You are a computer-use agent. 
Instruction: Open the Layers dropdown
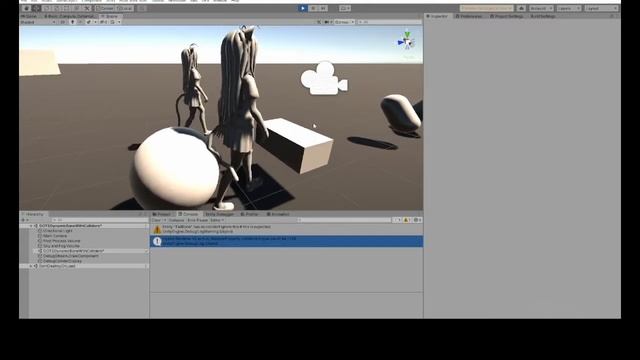click(x=569, y=8)
